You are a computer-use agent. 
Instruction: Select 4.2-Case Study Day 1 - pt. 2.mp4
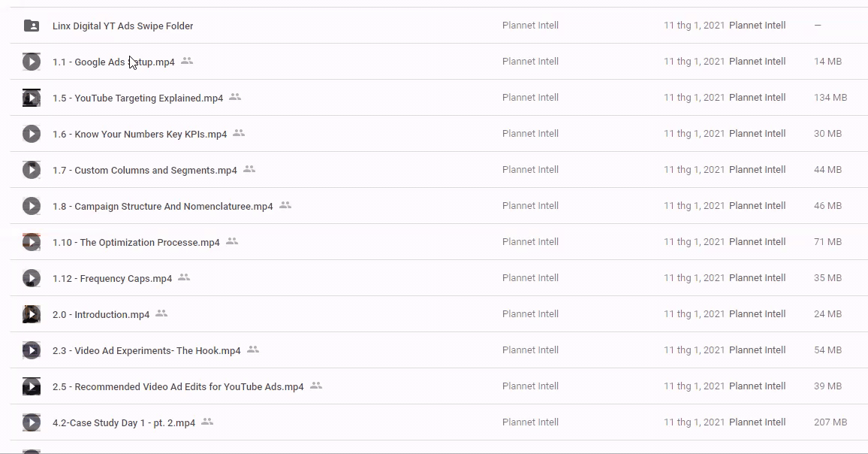click(124, 423)
